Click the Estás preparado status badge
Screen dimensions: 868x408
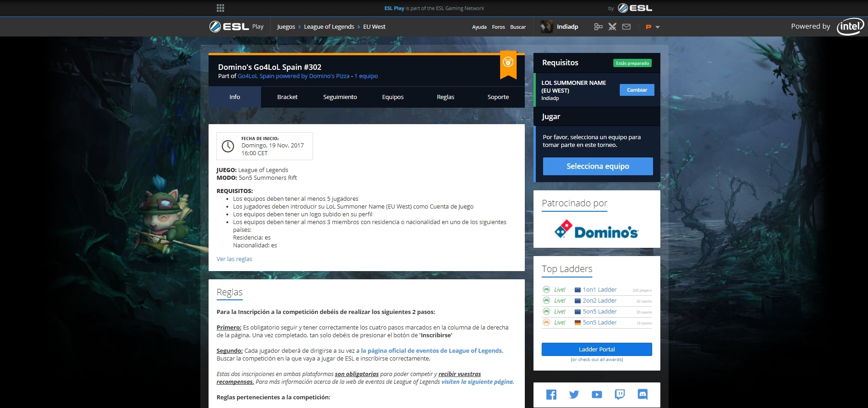tap(633, 63)
